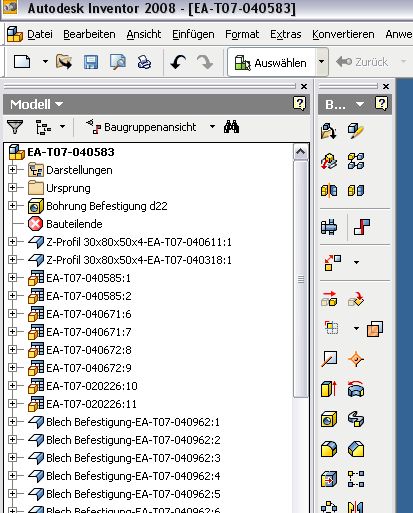This screenshot has width=413, height=513.
Task: Click the Save disk icon in toolbar
Action: pos(91,62)
